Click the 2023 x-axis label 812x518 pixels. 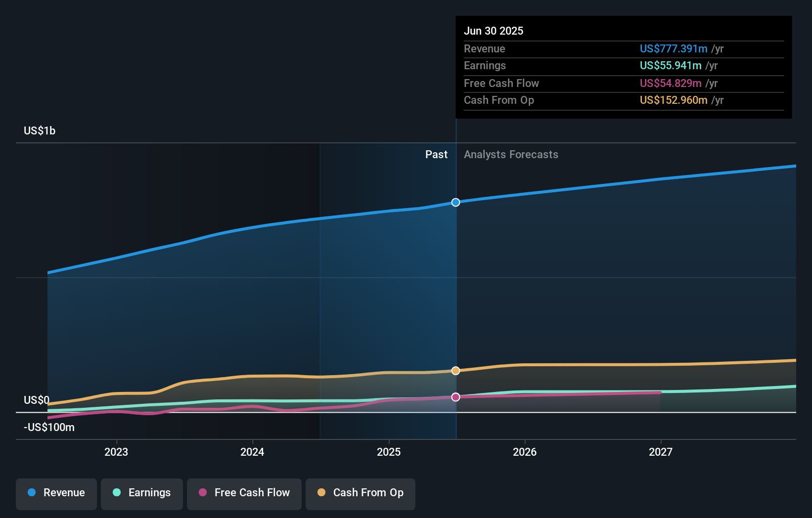pyautogui.click(x=116, y=452)
